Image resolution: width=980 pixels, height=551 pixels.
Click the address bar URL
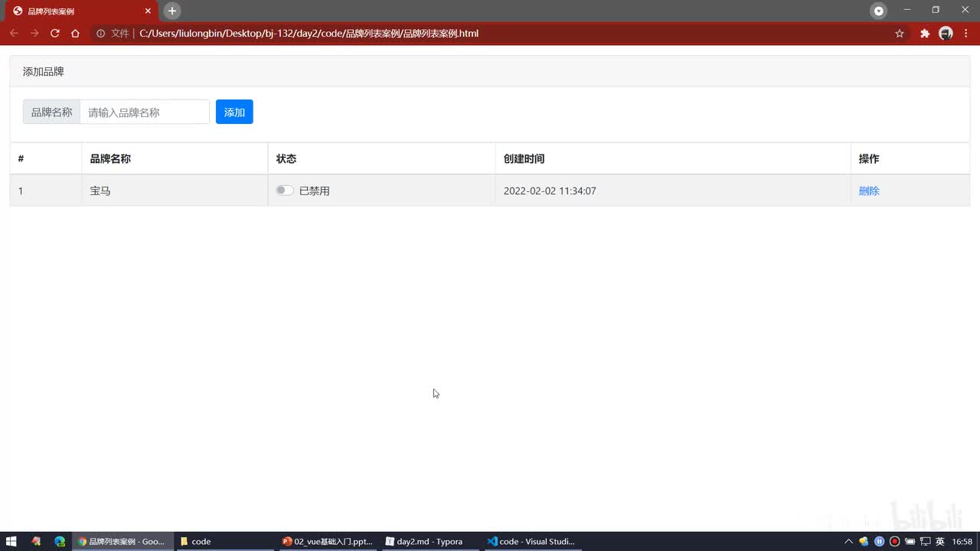309,34
